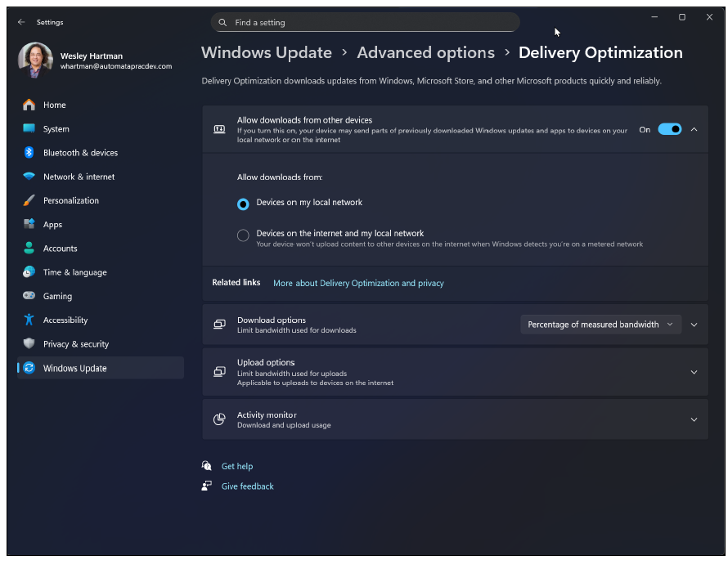Click the Give feedback link
This screenshot has width=728, height=569.
click(247, 486)
